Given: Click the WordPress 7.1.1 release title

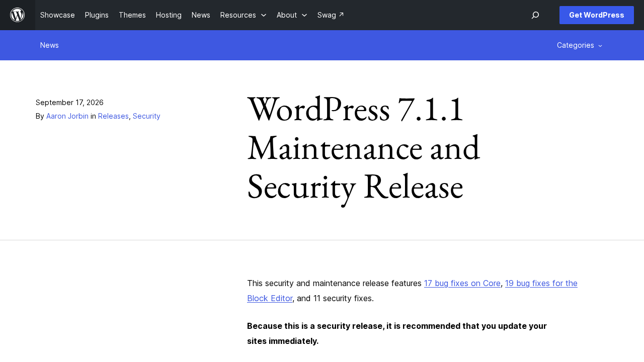Looking at the screenshot, I should click(x=364, y=147).
